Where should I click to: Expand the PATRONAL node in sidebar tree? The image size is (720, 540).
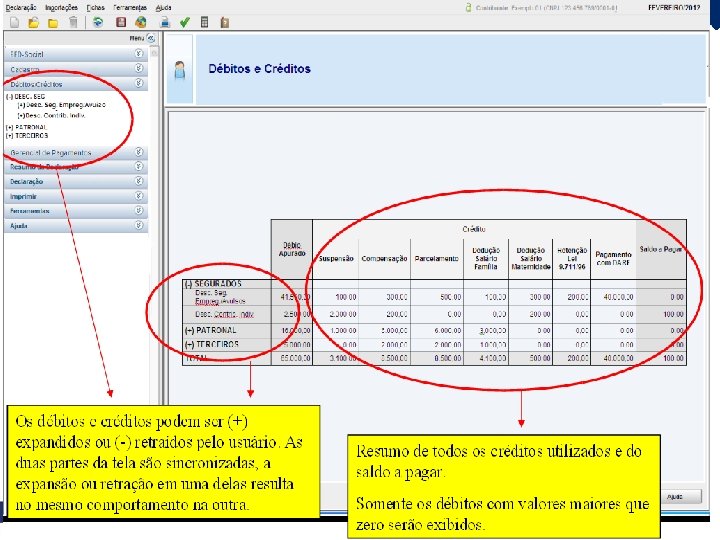10,127
